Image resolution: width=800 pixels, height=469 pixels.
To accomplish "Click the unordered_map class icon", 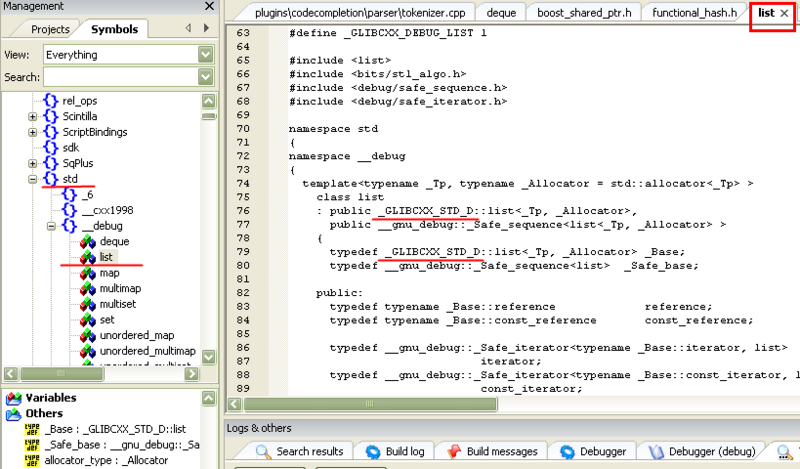I will click(x=88, y=335).
